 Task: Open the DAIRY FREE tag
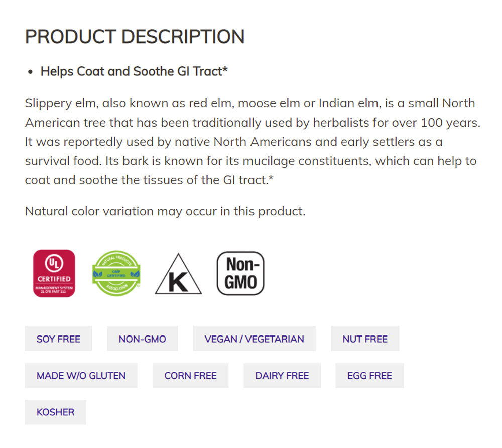(x=282, y=376)
